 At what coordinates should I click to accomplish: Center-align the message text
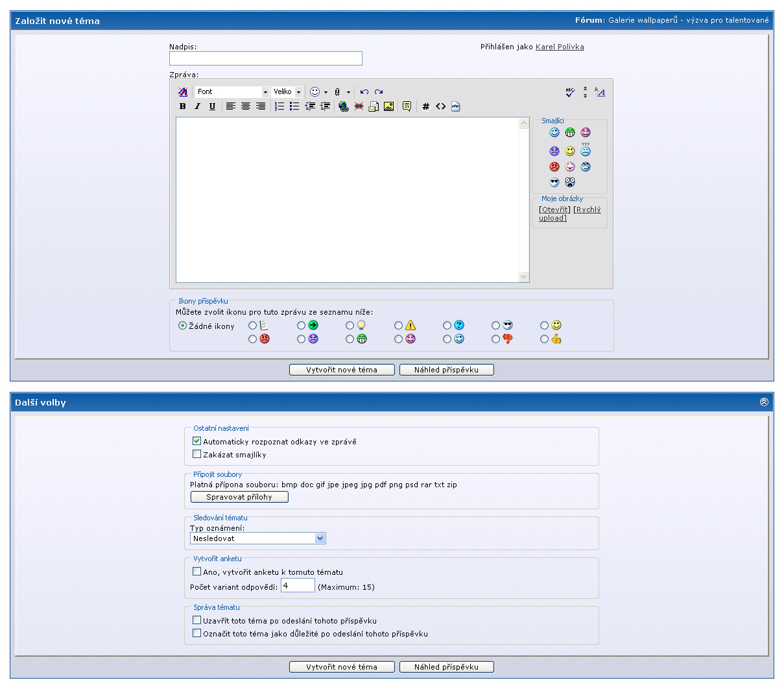coord(246,106)
